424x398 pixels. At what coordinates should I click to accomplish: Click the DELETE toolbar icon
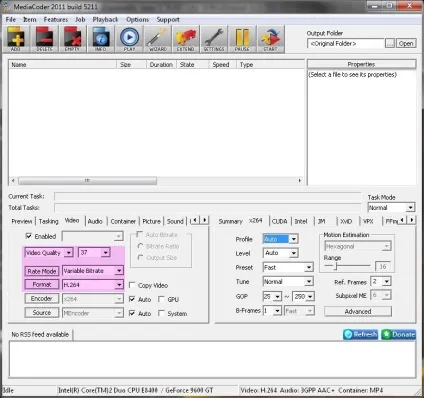click(44, 39)
